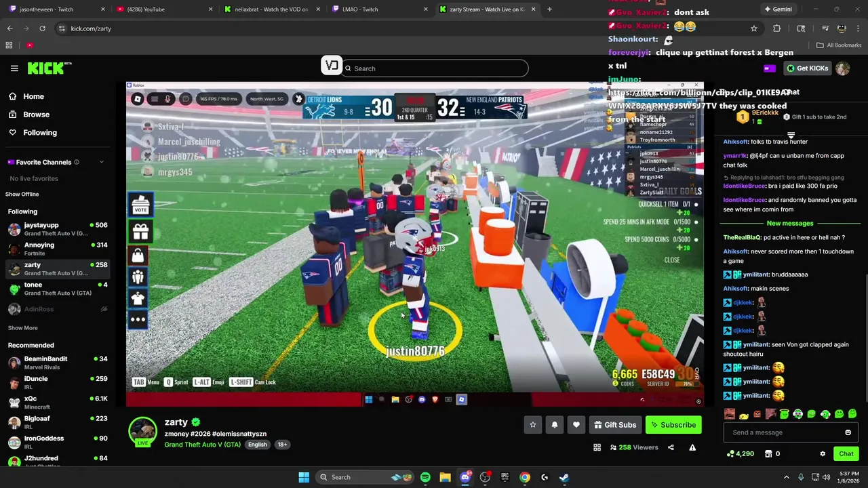
Task: Click the Get KICKs button
Action: (807, 68)
